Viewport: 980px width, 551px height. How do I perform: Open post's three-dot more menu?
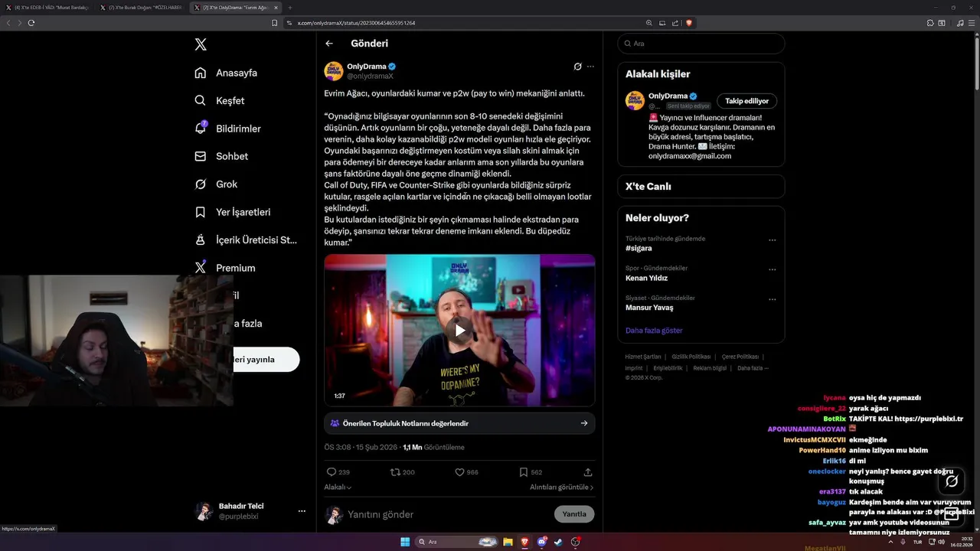point(590,67)
